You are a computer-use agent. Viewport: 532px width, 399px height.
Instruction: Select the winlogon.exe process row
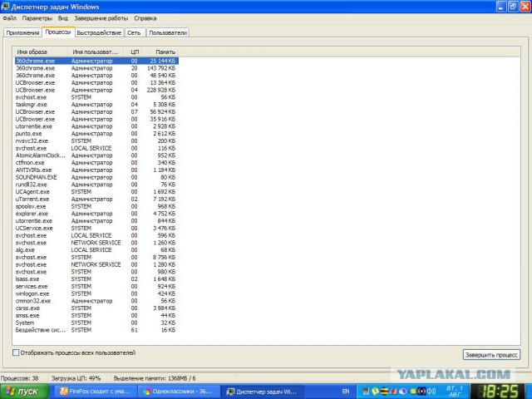(x=96, y=293)
